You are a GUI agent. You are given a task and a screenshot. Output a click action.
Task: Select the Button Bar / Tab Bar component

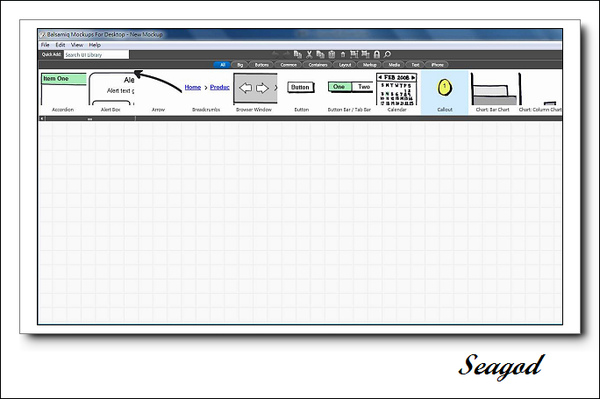349,92
